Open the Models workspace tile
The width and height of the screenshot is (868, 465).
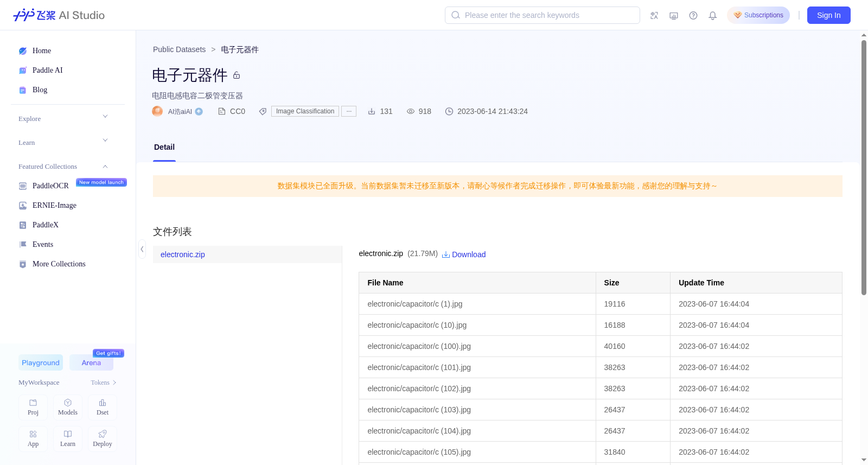click(x=68, y=407)
